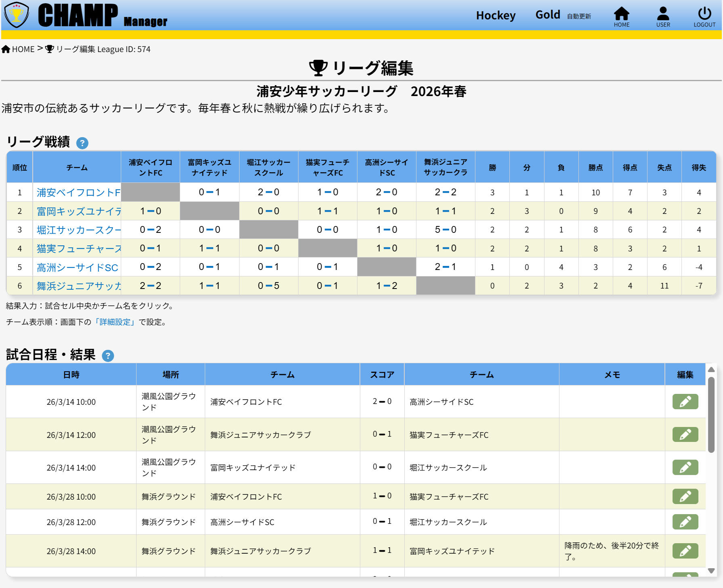
Task: Click the 浦安ベイフロントFC team link
Action: [77, 193]
